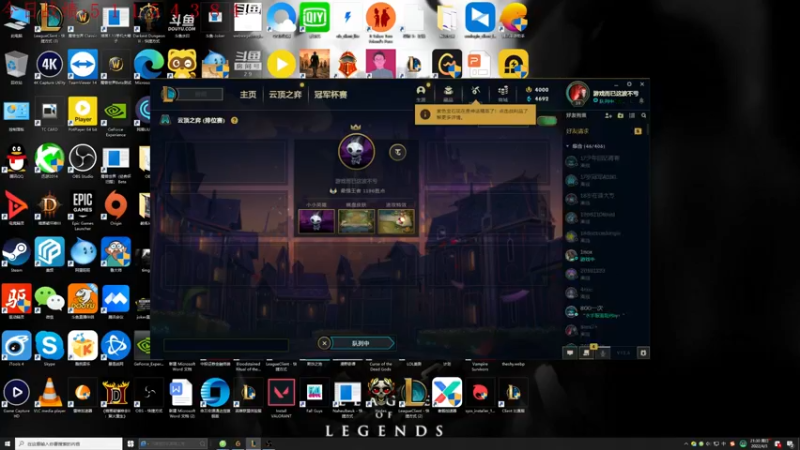The image size is (800, 450).
Task: Open missions icon at social panel bottom
Action: pyautogui.click(x=587, y=353)
